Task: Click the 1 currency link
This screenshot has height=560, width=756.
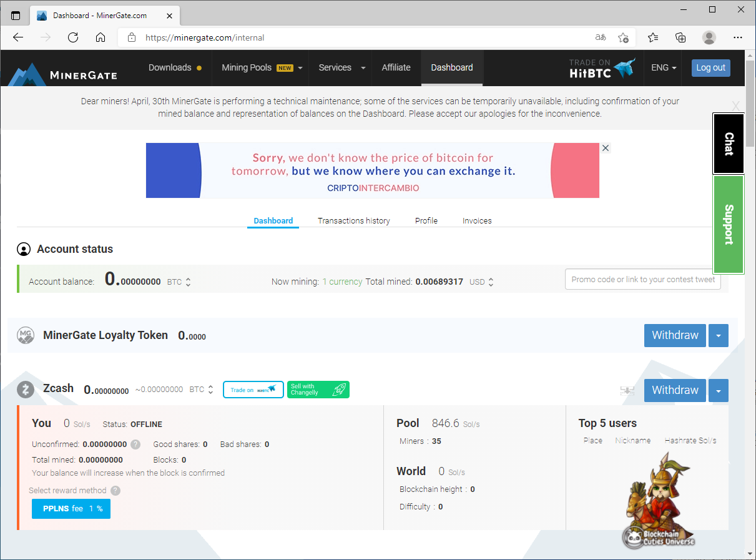Action: tap(342, 282)
